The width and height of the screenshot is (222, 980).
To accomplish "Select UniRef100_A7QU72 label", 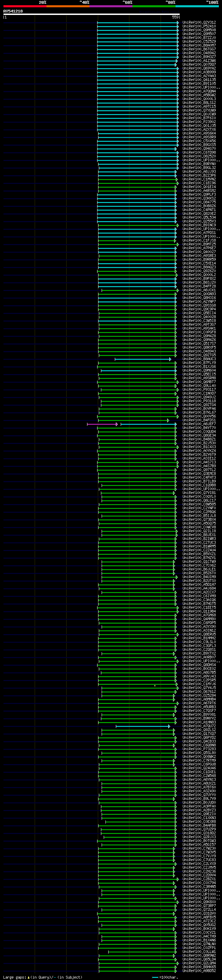I will pos(199,726).
